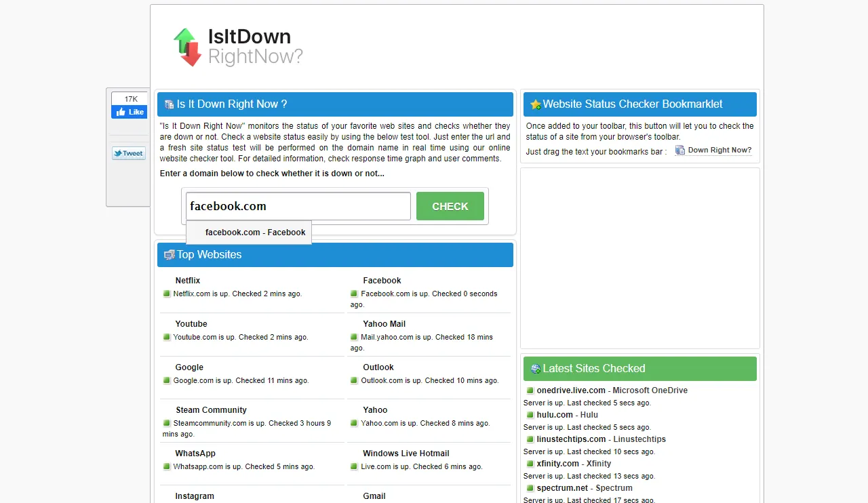Image resolution: width=868 pixels, height=503 pixels.
Task: Open the WhatsApp link
Action: point(195,454)
